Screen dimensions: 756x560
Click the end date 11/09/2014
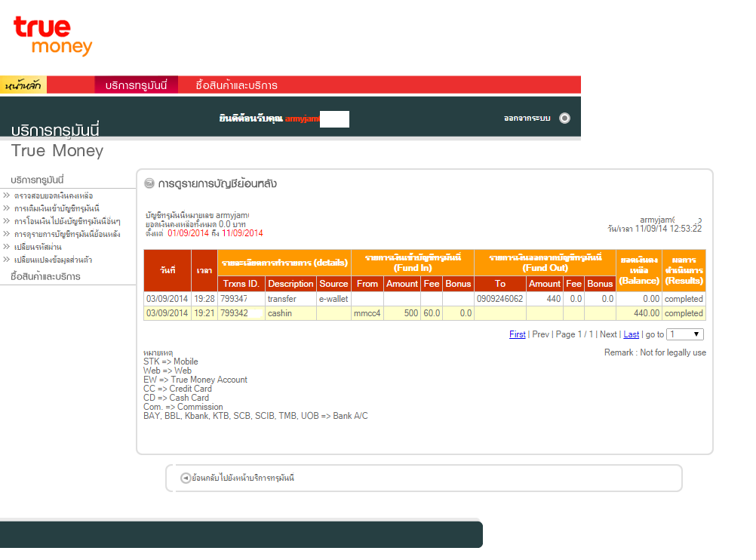[242, 233]
